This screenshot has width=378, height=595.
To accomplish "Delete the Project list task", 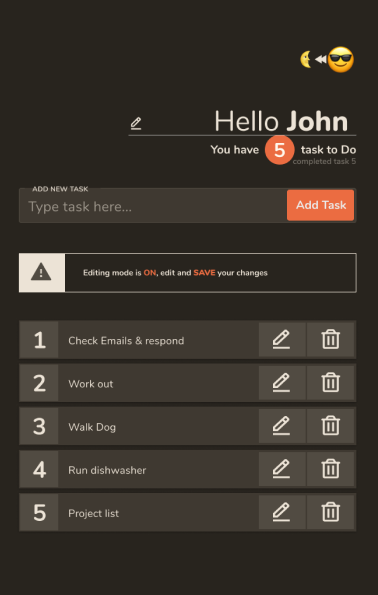I will [x=331, y=513].
